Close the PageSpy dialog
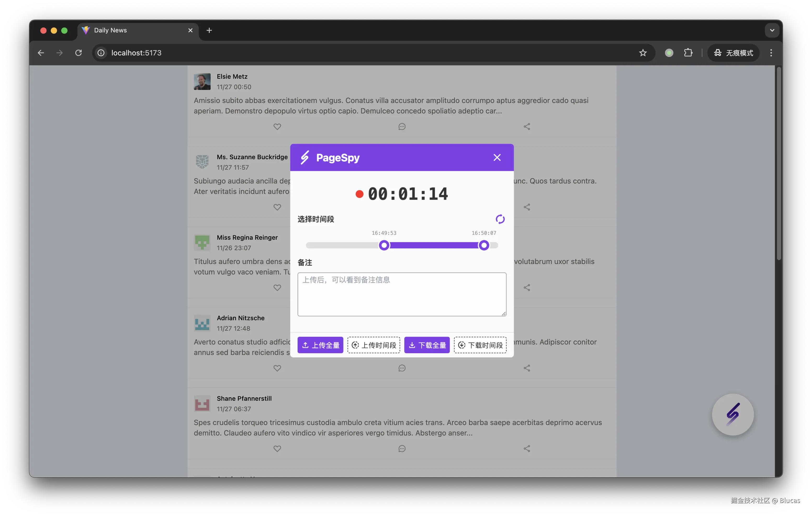The image size is (812, 516). pos(497,157)
